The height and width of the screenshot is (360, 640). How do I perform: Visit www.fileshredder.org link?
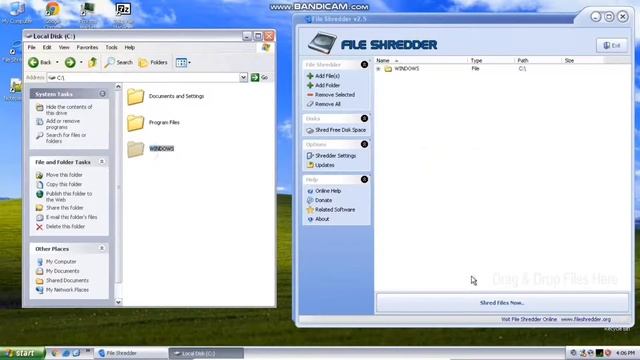(586, 319)
